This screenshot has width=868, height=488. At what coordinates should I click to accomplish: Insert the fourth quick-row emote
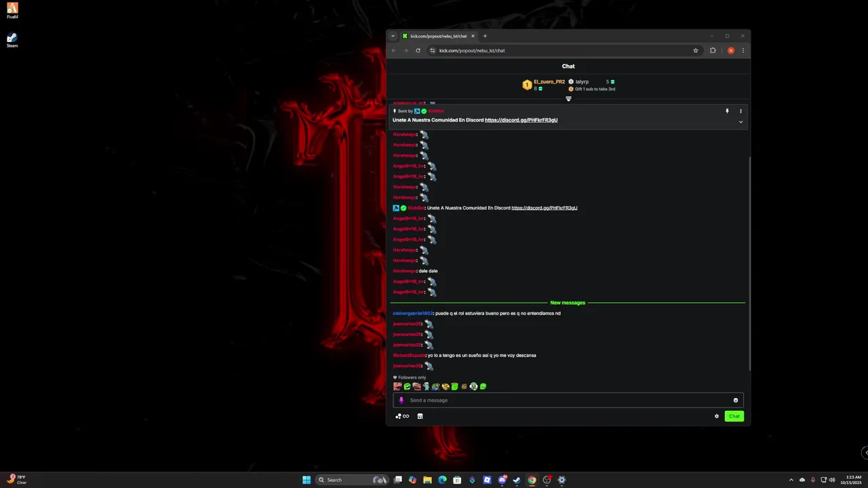click(x=426, y=386)
